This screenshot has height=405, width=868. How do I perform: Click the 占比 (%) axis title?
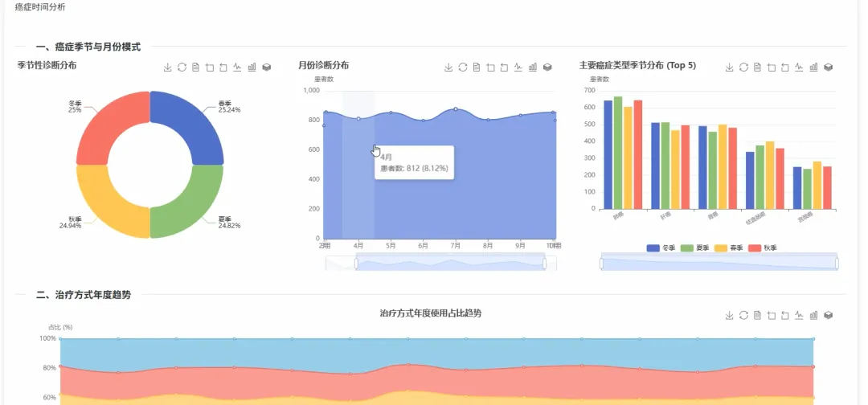60,327
